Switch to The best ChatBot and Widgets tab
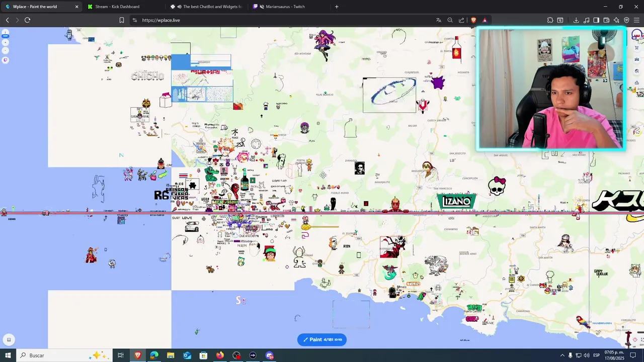Image resolution: width=644 pixels, height=362 pixels. point(207,7)
